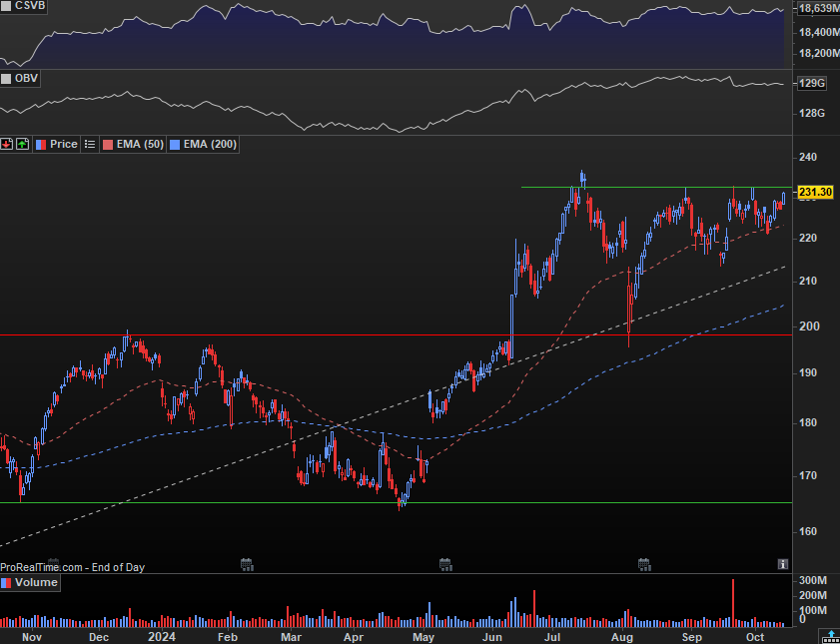Viewport: 840px width, 644px height.
Task: Click the Dec label on time axis
Action: (100, 637)
